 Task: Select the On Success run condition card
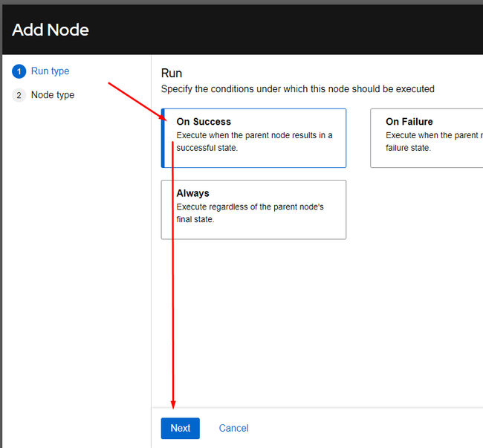[x=253, y=138]
